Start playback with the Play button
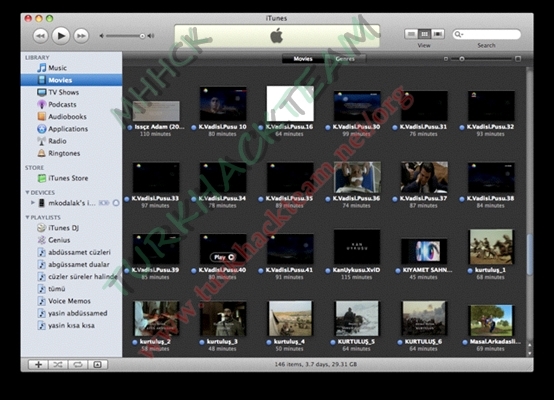Viewport: 554px width, 400px height. pos(61,36)
